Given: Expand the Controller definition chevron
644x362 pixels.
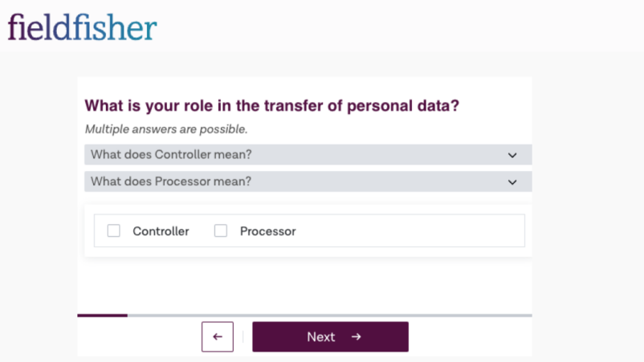Looking at the screenshot, I should pyautogui.click(x=512, y=155).
